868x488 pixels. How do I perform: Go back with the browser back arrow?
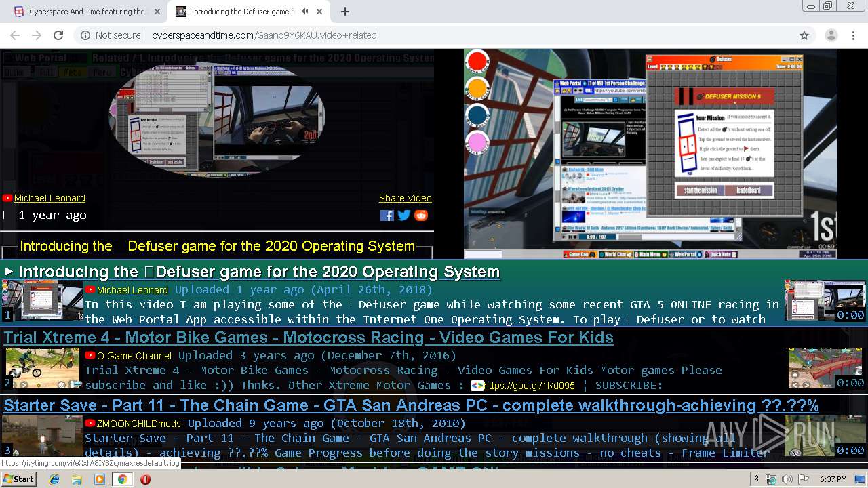coord(15,35)
